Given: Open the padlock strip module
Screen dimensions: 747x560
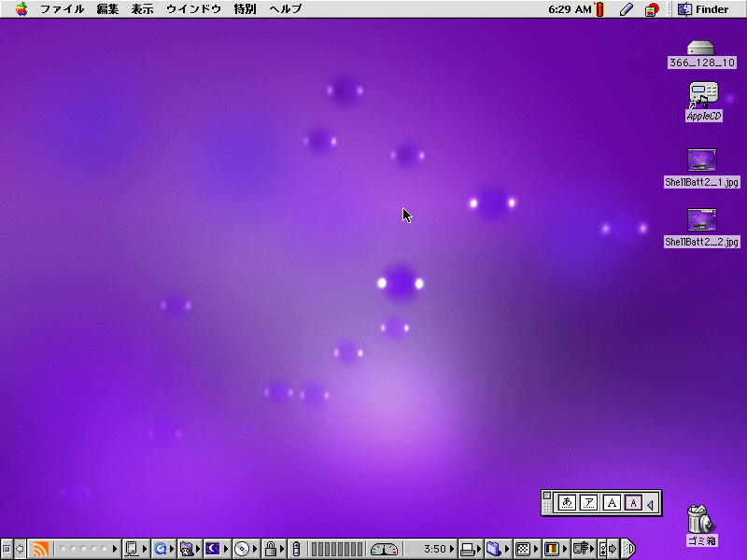Looking at the screenshot, I should pyautogui.click(x=275, y=549).
